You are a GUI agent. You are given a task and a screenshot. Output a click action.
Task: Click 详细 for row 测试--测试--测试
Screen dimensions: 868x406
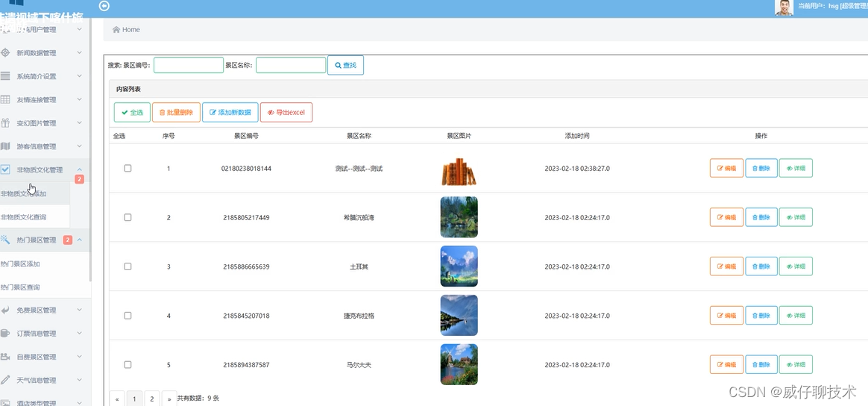click(x=796, y=169)
